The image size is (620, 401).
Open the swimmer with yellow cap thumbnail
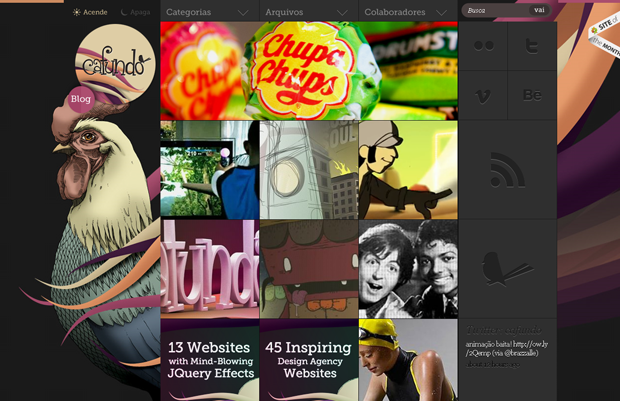tap(408, 360)
